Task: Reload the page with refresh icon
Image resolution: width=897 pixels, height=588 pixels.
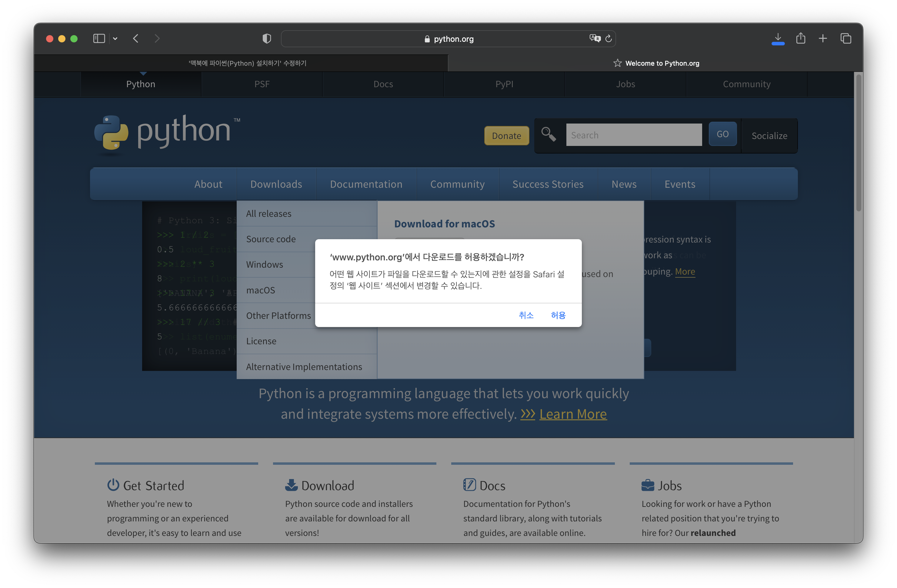Action: 608,38
